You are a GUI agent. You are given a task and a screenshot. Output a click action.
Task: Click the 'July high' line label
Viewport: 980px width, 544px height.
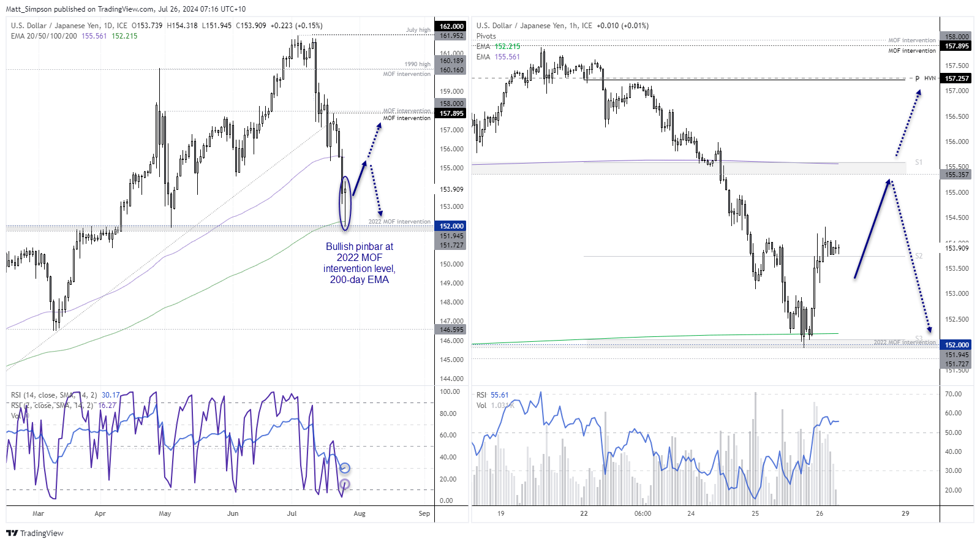coord(418,29)
